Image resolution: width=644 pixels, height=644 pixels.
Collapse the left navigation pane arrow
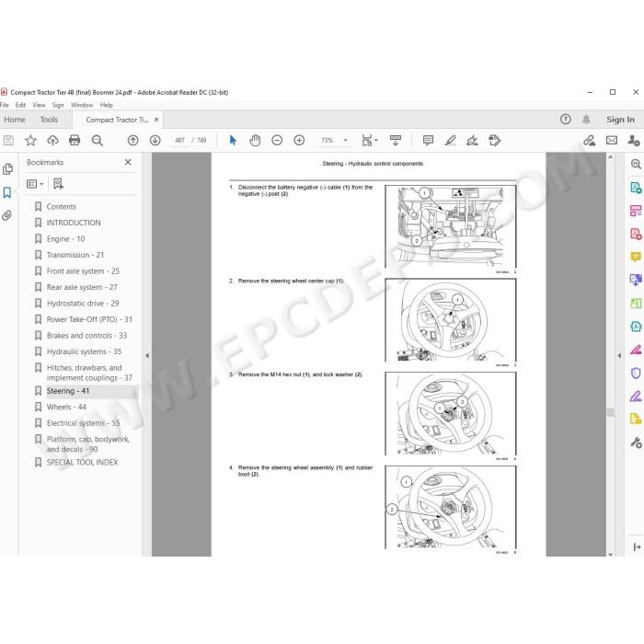(147, 355)
